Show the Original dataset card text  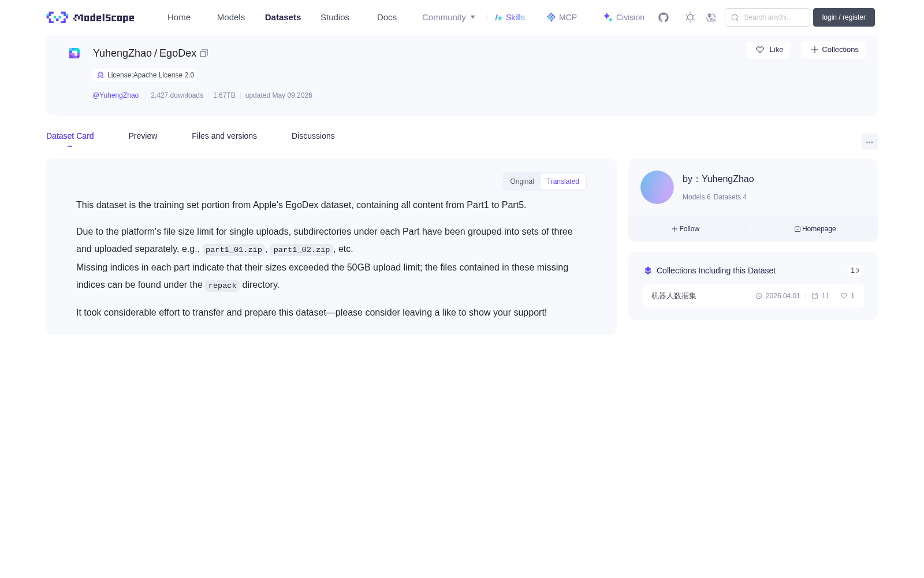click(x=522, y=181)
